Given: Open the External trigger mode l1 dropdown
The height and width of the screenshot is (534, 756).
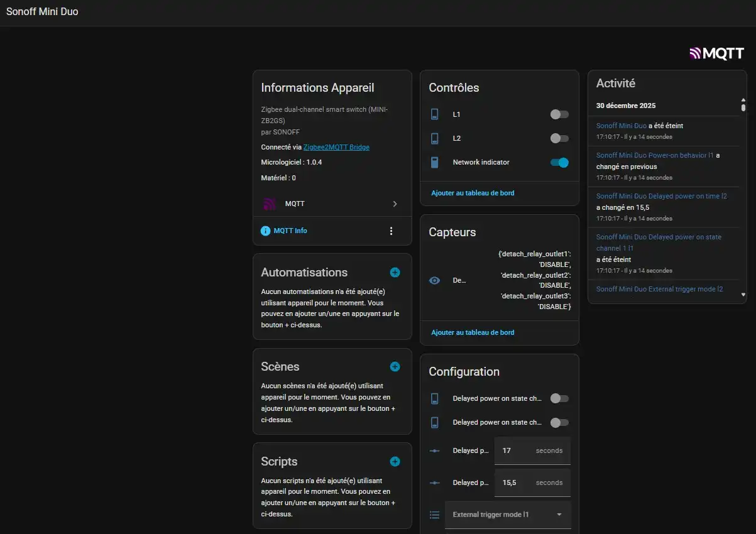Looking at the screenshot, I should (508, 515).
